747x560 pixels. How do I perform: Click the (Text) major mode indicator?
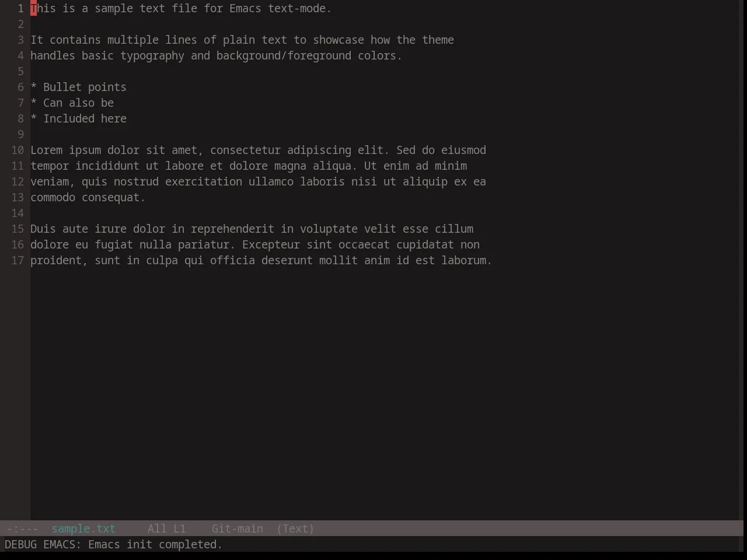tap(295, 529)
